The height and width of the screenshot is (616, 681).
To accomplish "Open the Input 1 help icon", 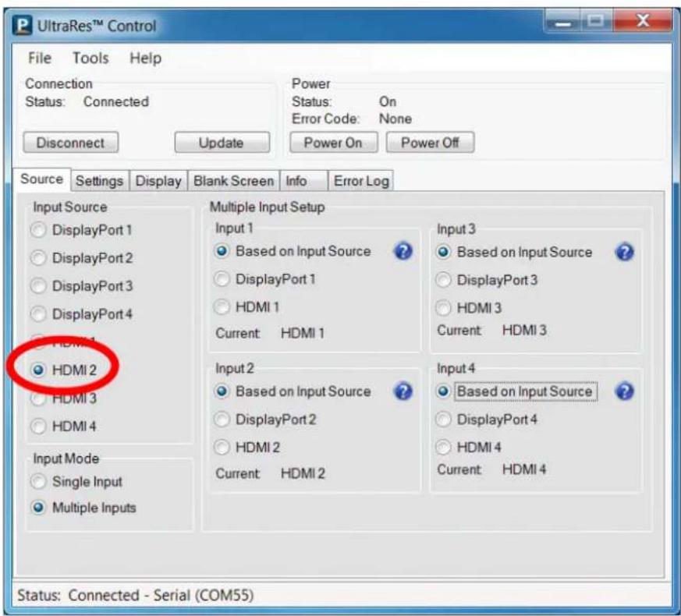I will pos(403,251).
